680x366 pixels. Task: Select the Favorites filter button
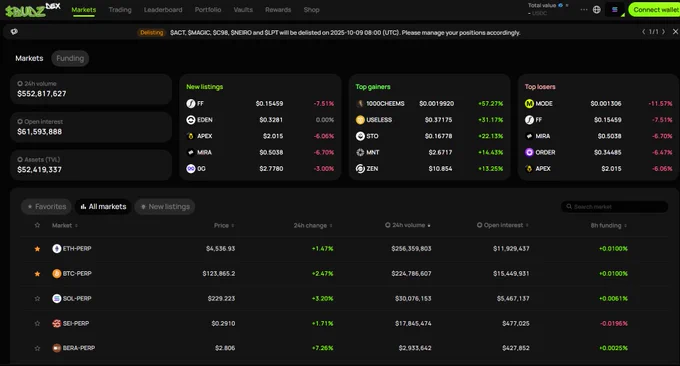point(47,207)
